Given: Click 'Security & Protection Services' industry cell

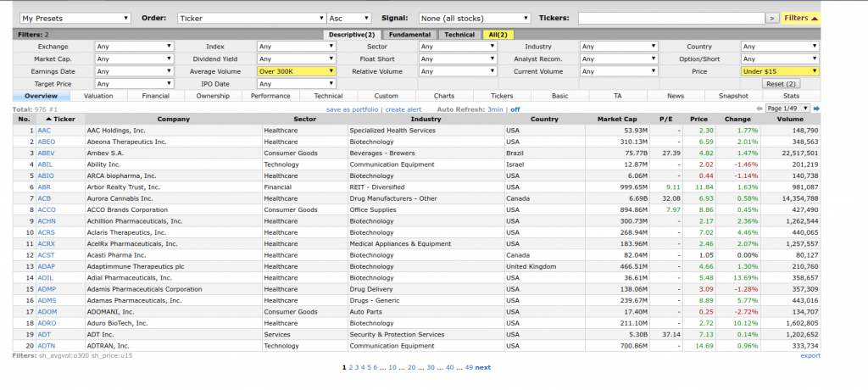Looking at the screenshot, I should click(397, 334).
